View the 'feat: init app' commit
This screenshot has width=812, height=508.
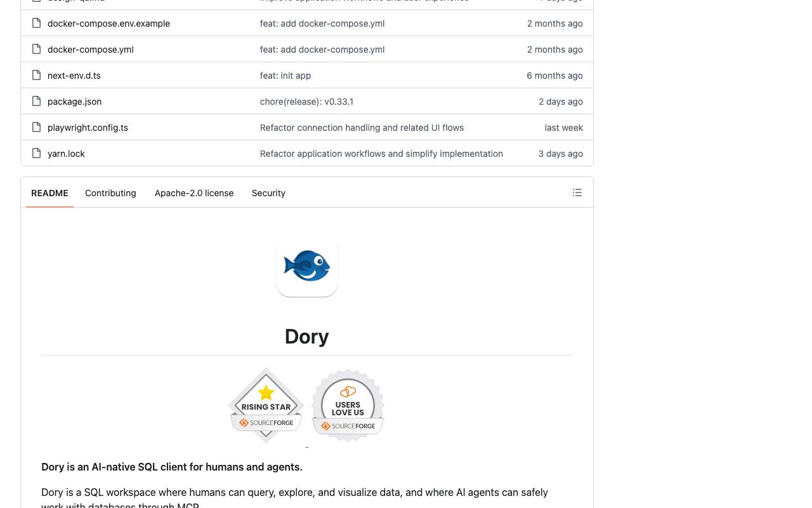coord(285,76)
